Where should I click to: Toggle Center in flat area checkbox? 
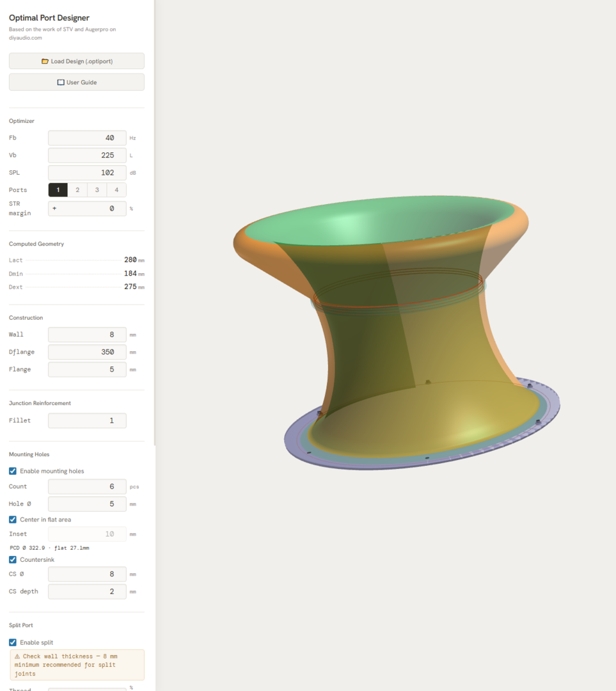click(13, 520)
